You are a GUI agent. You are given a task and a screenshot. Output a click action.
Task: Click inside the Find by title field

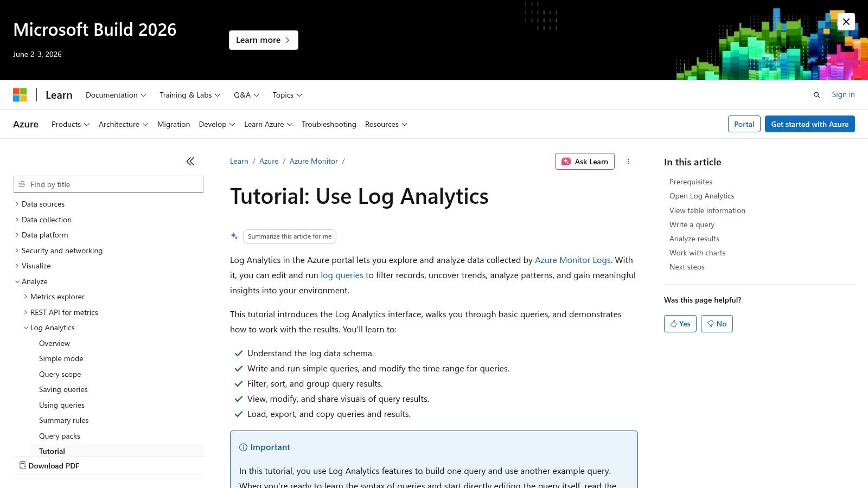pos(108,184)
